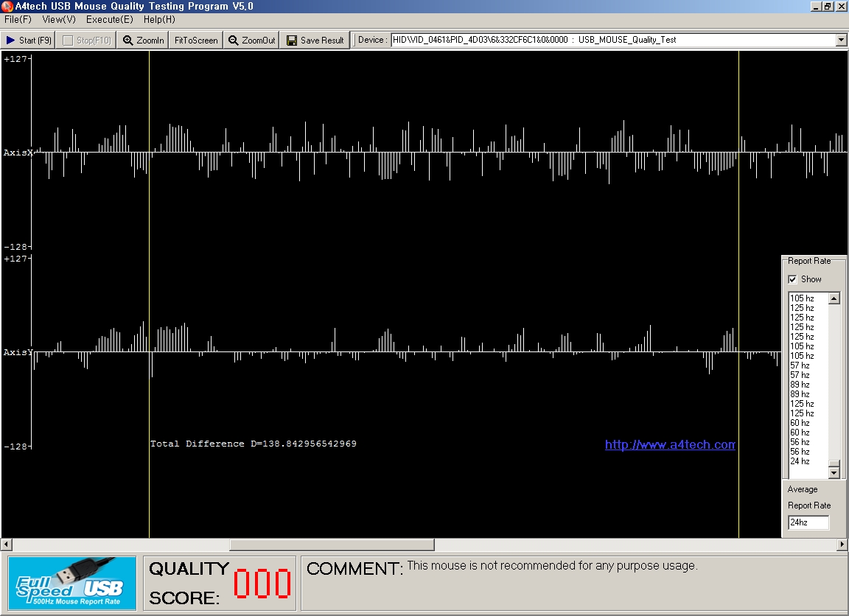The image size is (849, 616).
Task: Open the View(V) menu
Action: pos(59,19)
